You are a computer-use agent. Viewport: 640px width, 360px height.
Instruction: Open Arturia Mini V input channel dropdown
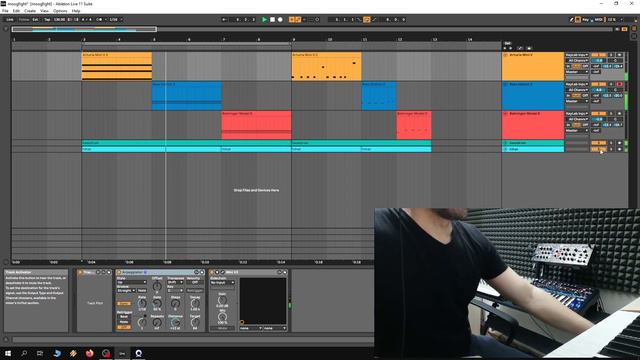[577, 60]
